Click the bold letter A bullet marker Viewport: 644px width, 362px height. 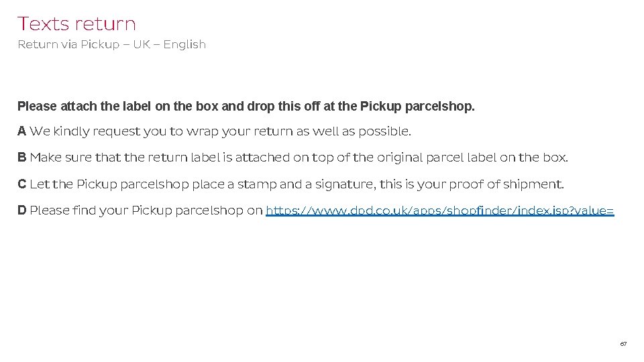(21, 131)
